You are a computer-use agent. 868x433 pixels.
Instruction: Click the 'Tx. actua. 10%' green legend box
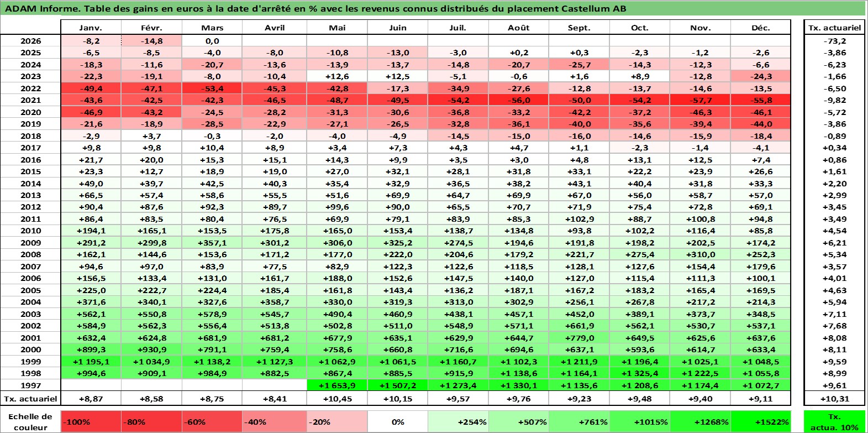pyautogui.click(x=834, y=422)
